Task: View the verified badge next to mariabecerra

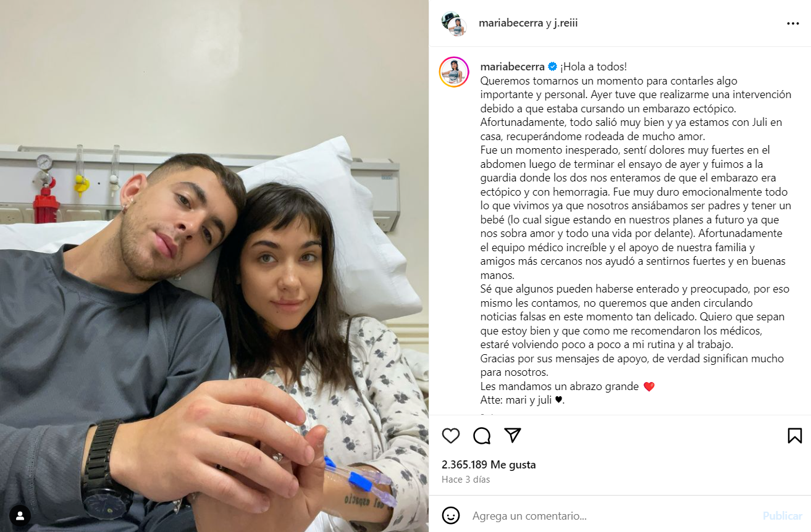Action: coord(553,67)
